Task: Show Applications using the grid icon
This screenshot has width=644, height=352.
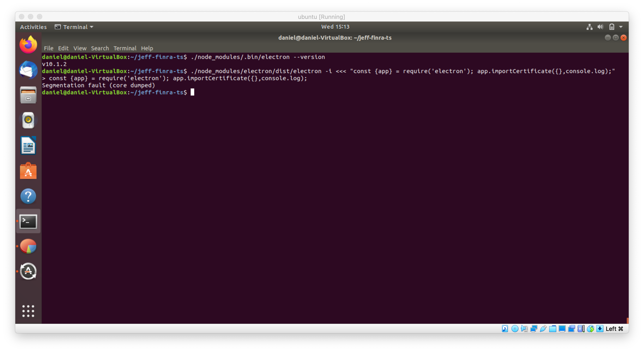Action: click(28, 311)
